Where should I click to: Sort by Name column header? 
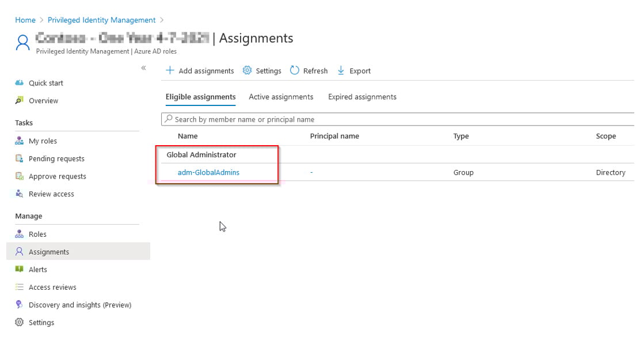tap(188, 136)
